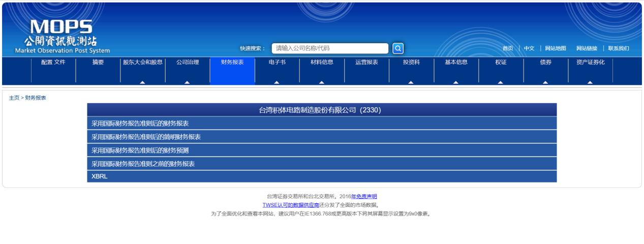This screenshot has width=644, height=244.
Task: Expand 采用国际财务报告准则后的简明财务报表 row
Action: 322,137
